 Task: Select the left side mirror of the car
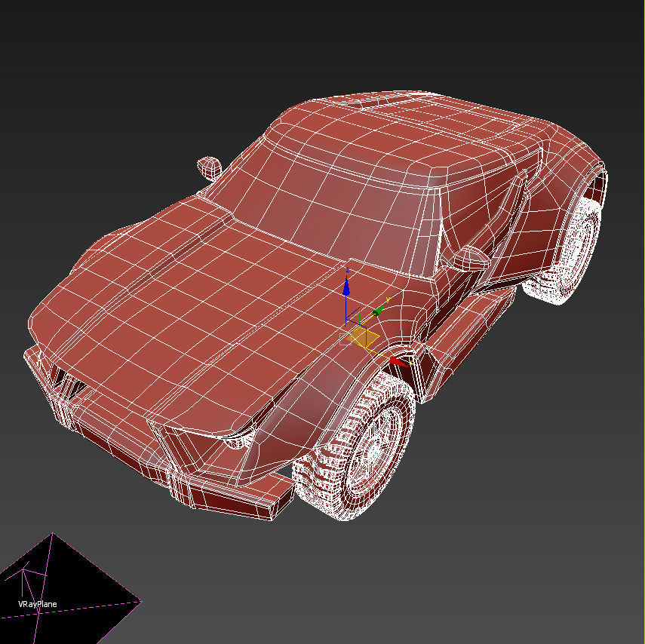click(210, 169)
